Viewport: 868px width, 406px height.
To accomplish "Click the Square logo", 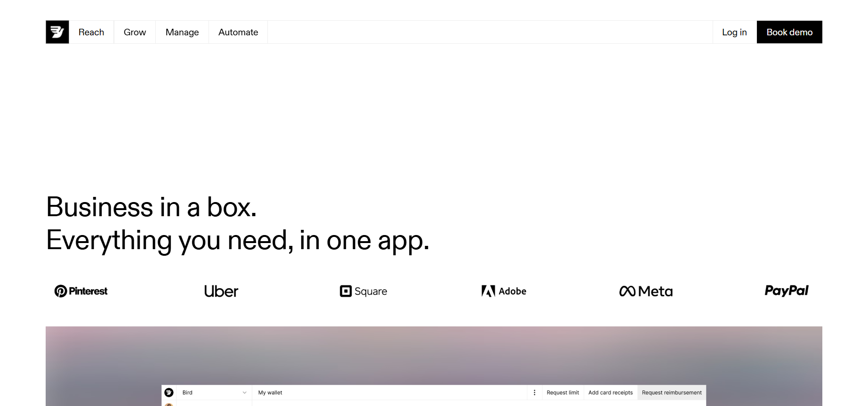I will [x=363, y=291].
